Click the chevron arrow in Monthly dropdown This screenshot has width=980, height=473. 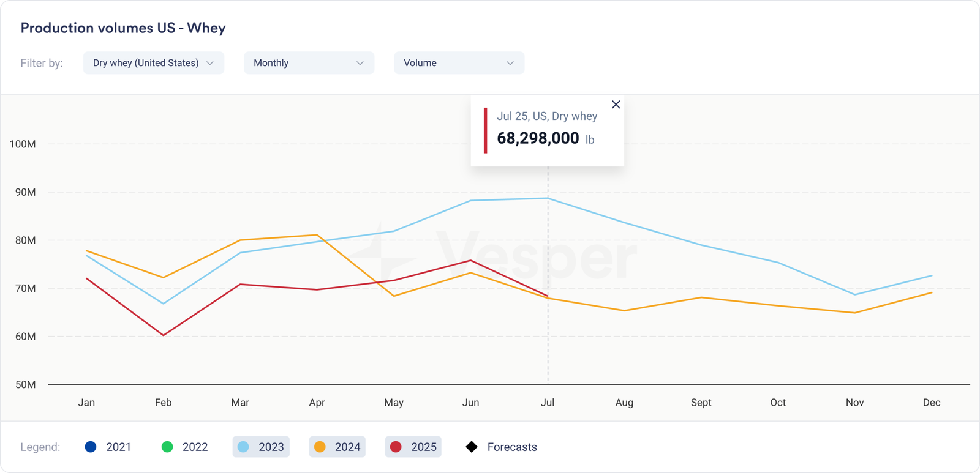click(x=360, y=63)
